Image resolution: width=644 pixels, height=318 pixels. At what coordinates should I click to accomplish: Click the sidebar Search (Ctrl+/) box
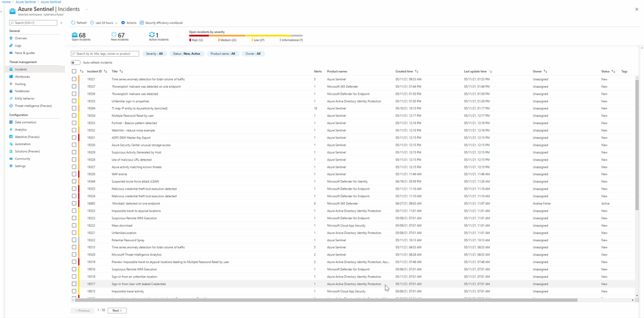(x=33, y=23)
